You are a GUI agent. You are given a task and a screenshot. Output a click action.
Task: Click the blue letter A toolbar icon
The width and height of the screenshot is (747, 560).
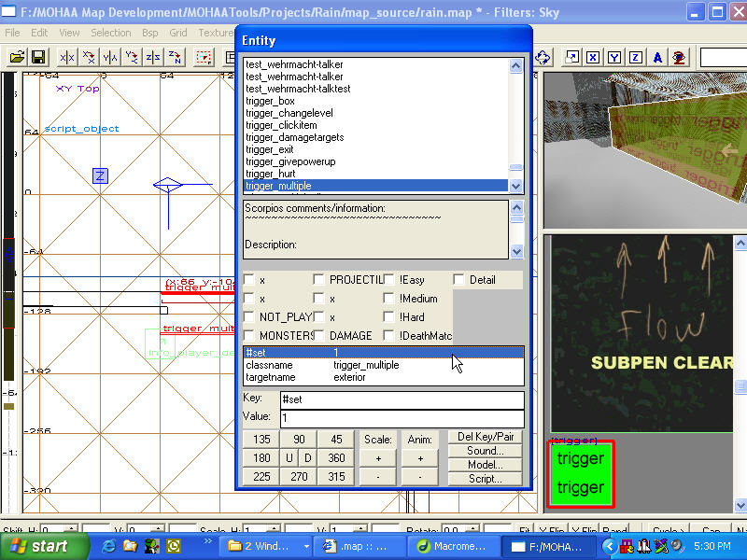coord(657,57)
